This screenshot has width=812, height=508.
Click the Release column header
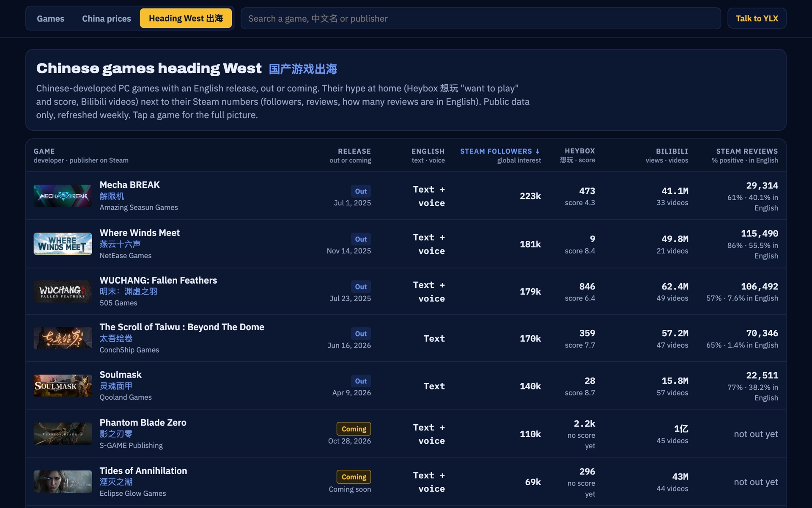(354, 151)
